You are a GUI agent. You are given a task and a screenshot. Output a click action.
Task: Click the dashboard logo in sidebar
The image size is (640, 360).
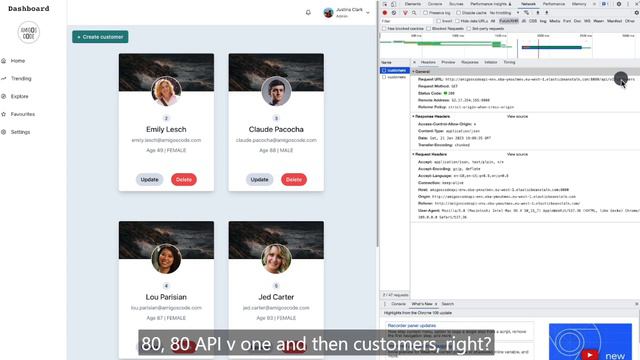click(29, 33)
